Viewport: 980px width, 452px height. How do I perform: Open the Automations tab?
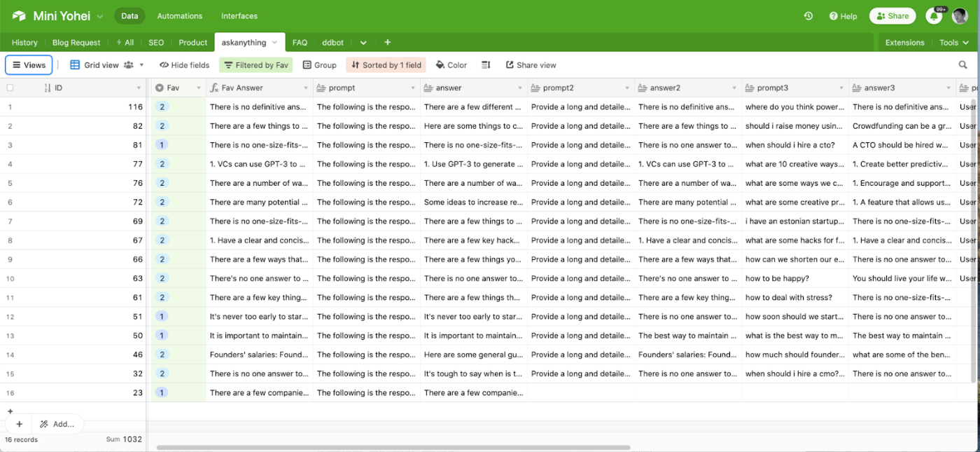[x=180, y=16]
